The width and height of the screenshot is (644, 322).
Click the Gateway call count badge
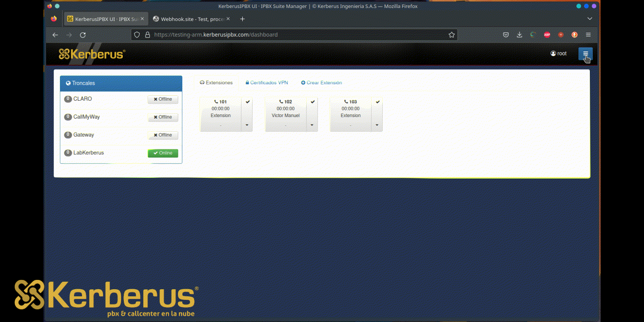(68, 135)
